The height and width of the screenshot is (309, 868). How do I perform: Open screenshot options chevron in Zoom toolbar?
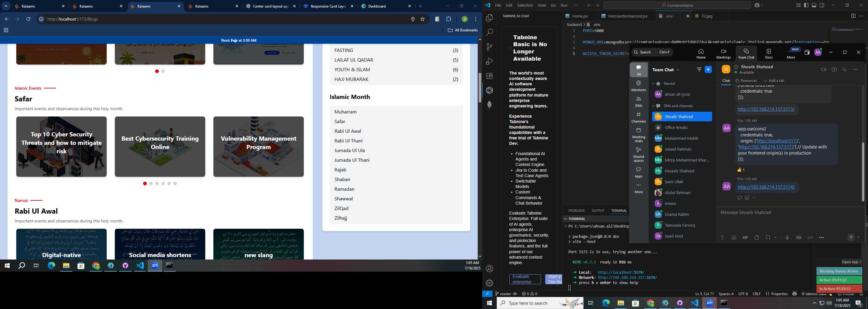click(x=776, y=237)
